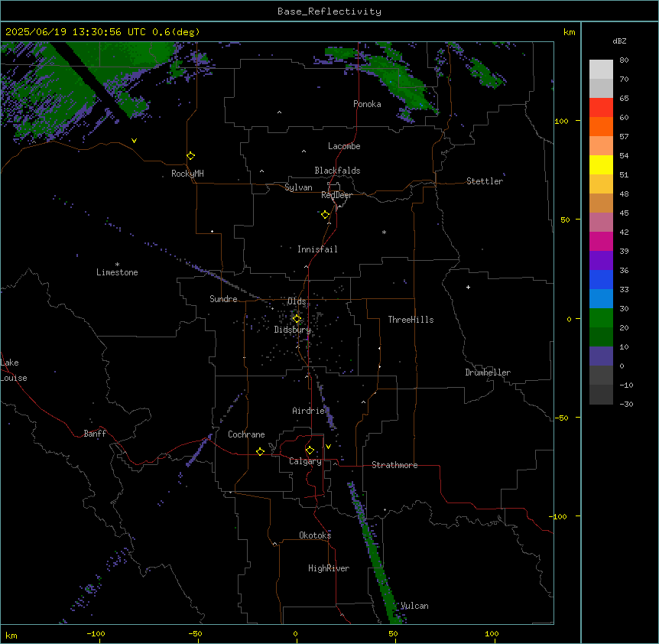Click the asterisk marker above Limestone label
Image resolution: width=659 pixels, height=644 pixels.
coord(117,264)
